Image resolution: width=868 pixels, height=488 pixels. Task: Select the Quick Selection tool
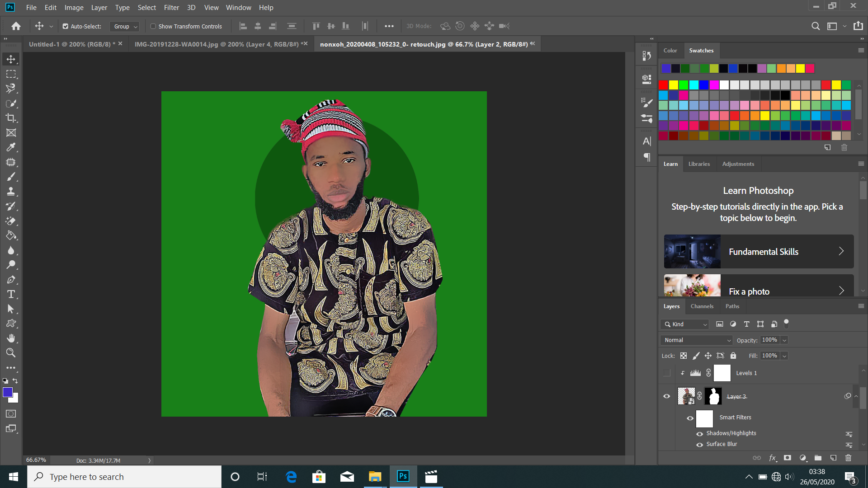(x=11, y=103)
